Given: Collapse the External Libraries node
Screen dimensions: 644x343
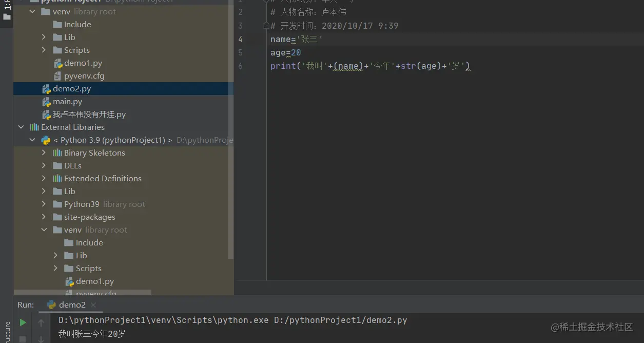Looking at the screenshot, I should coord(21,127).
